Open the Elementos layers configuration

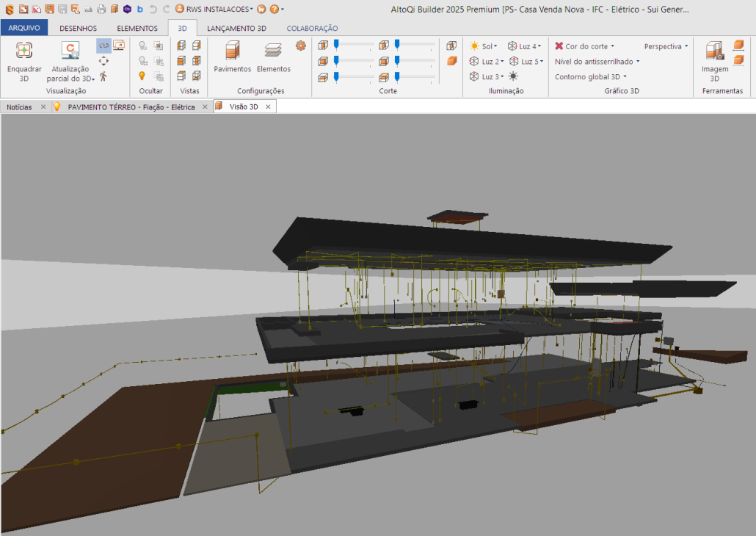click(x=273, y=51)
